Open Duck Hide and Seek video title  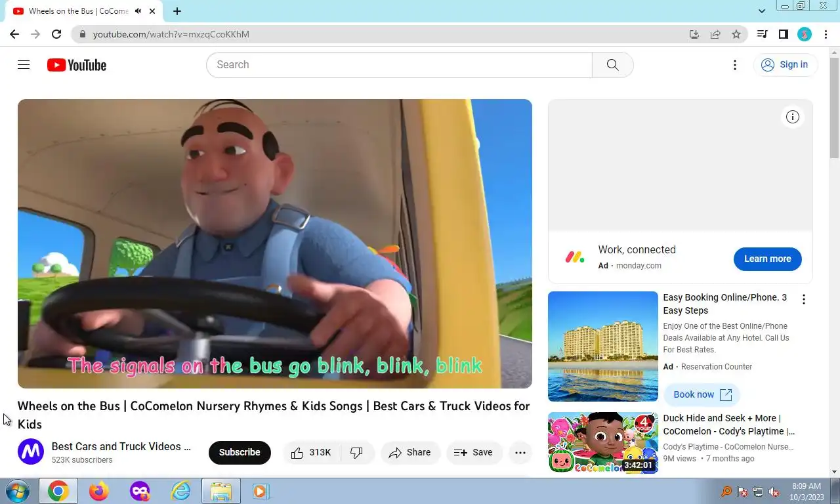(728, 425)
